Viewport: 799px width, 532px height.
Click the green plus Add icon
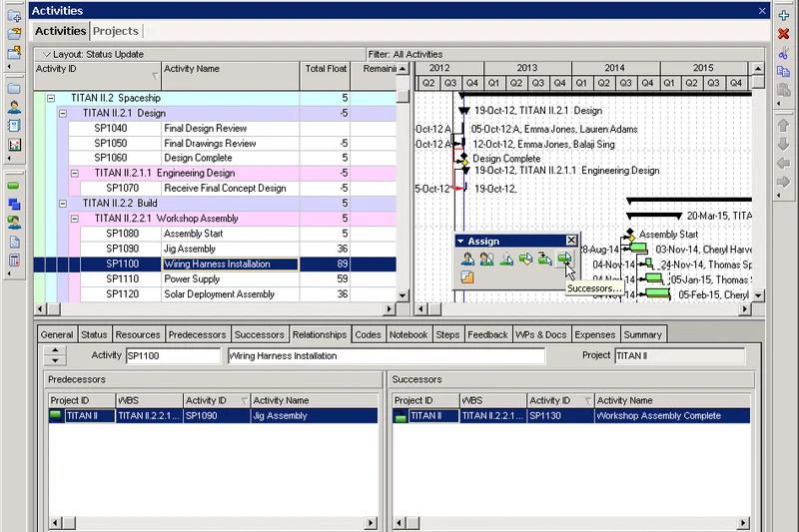tap(784, 15)
